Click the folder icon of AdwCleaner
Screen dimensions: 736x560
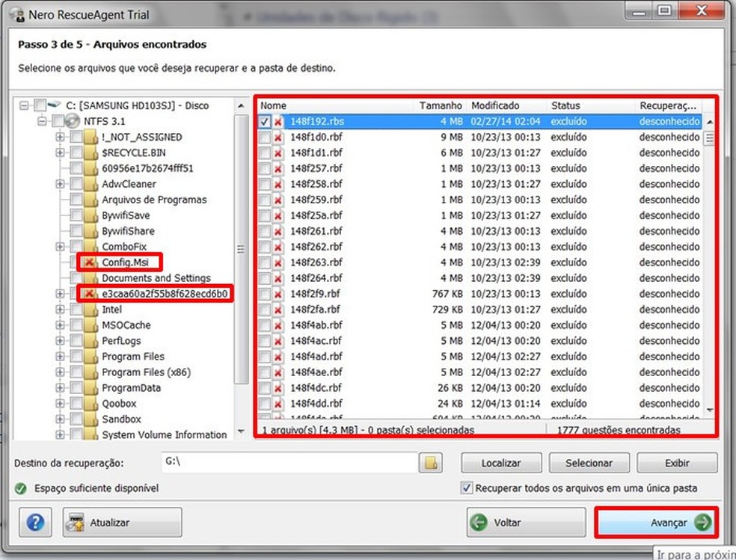(x=91, y=184)
